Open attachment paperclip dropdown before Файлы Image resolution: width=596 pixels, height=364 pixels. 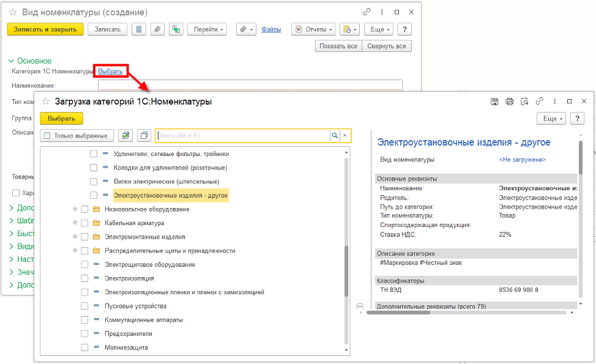246,29
